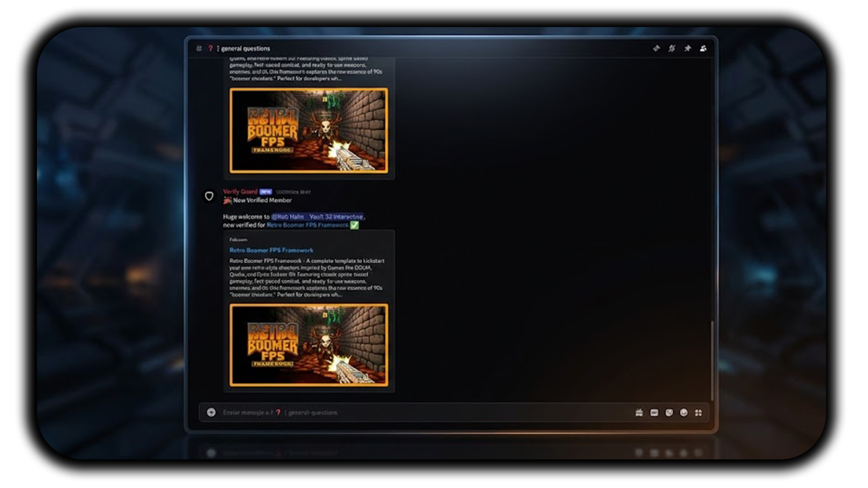Open the gift Nitro icon
Screen dimensions: 868x488
(x=639, y=413)
